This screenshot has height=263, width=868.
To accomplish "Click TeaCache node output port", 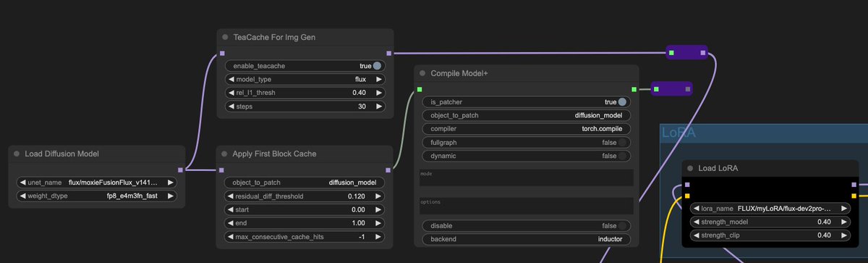I will tap(388, 53).
